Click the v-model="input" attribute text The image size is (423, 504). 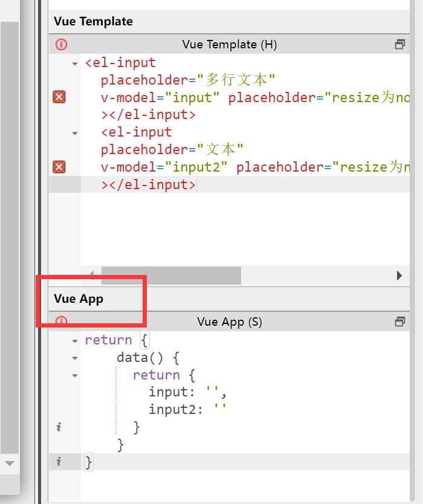(160, 97)
